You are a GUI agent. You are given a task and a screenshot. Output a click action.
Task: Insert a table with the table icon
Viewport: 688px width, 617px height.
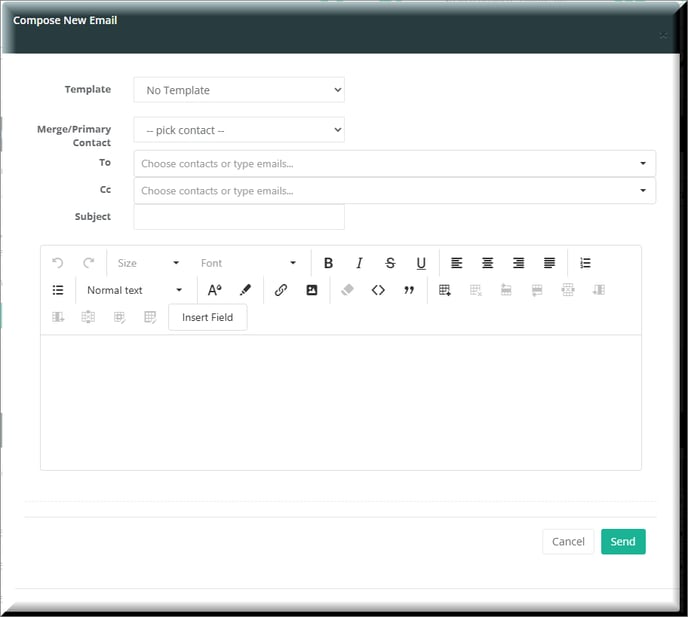(445, 290)
